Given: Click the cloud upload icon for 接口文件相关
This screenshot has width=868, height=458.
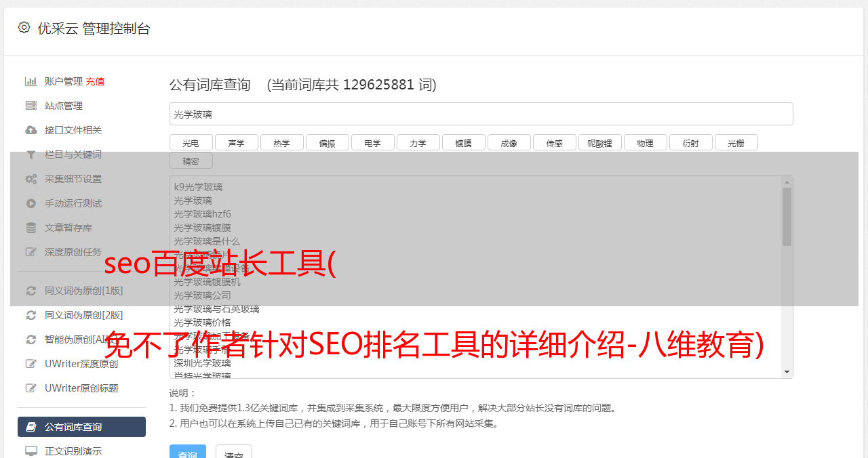Looking at the screenshot, I should coord(31,130).
